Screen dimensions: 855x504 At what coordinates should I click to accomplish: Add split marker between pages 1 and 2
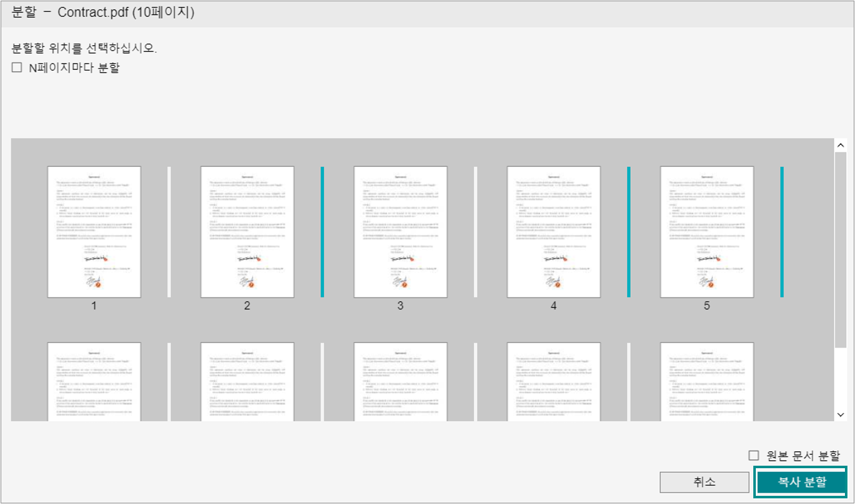click(169, 232)
